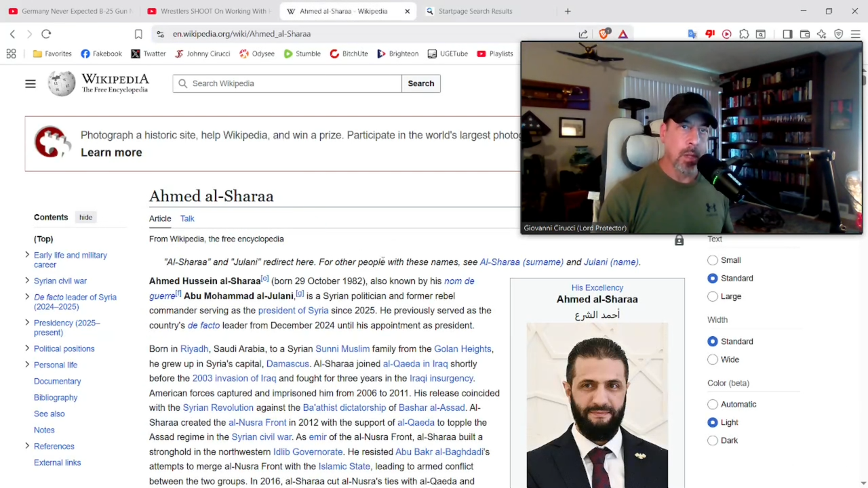The image size is (868, 488).
Task: Open the Wikipedia hamburger main menu
Action: pos(31,83)
